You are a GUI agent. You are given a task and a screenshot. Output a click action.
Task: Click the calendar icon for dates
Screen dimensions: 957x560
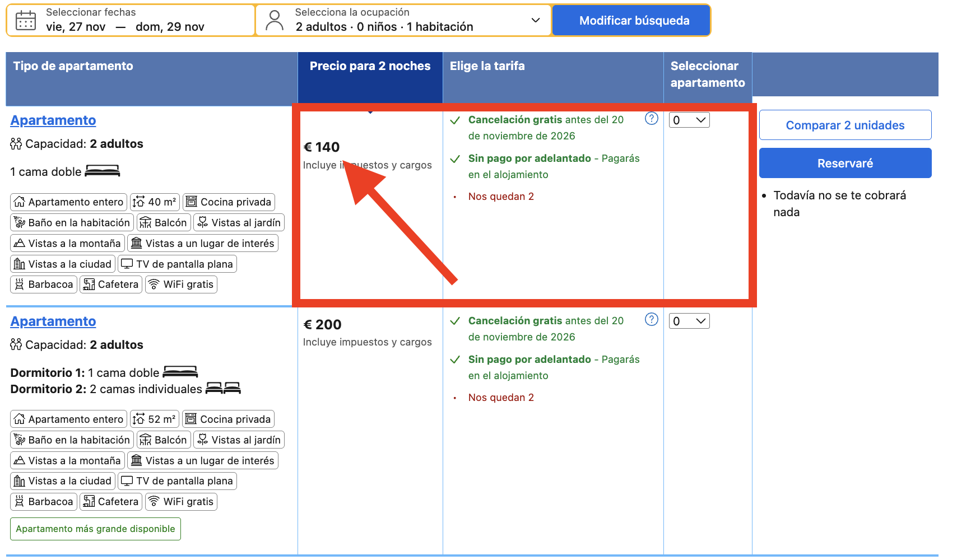[26, 21]
